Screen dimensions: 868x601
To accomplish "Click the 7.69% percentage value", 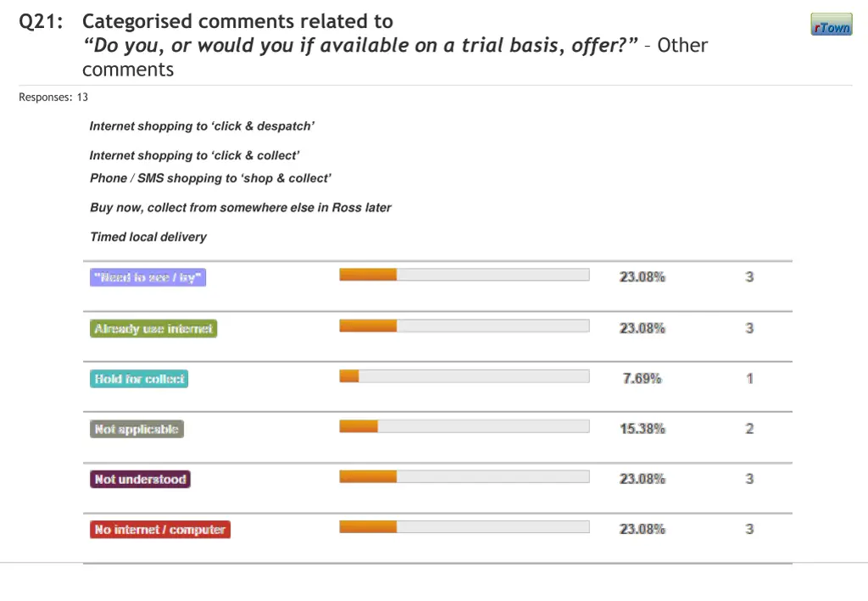I will coord(642,379).
